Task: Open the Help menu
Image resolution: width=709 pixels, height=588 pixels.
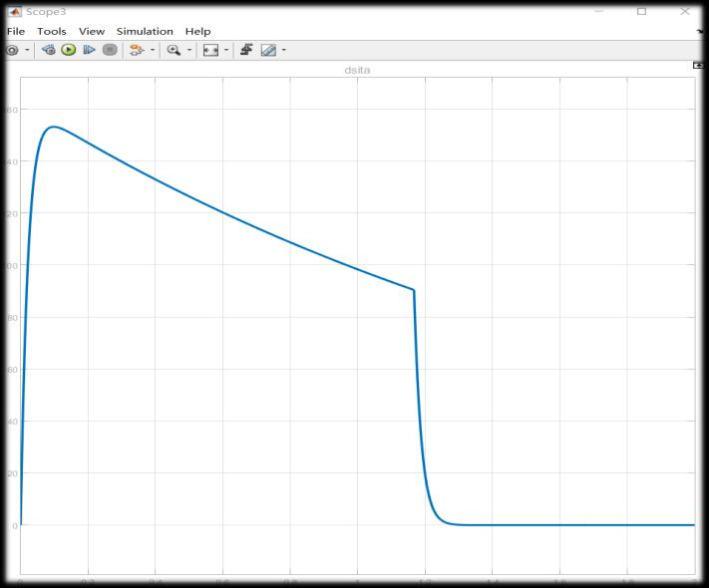Action: tap(197, 31)
